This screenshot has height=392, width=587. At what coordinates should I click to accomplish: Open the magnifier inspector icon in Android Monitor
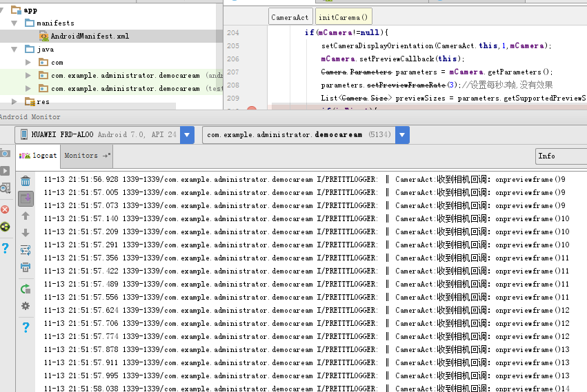pyautogui.click(x=5, y=188)
